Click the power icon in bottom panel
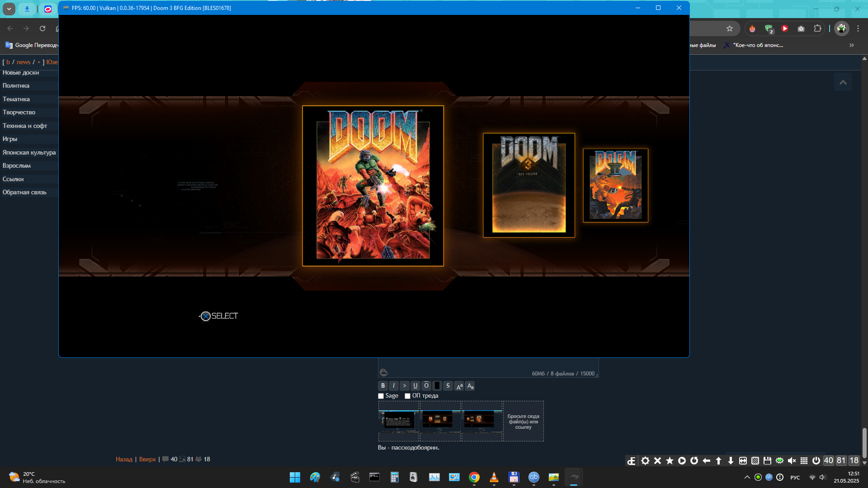 tap(816, 460)
